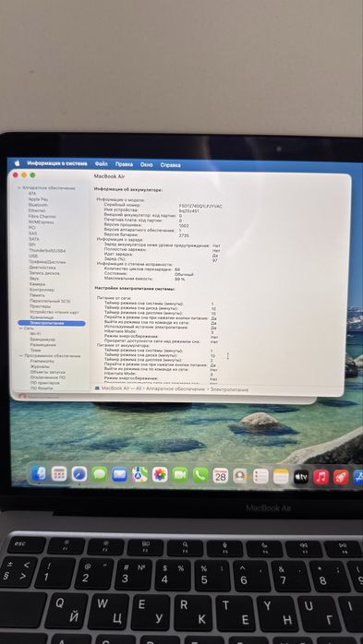The width and height of the screenshot is (363, 644).
Task: Select Брандмауэр under Сеть
Action: click(42, 340)
